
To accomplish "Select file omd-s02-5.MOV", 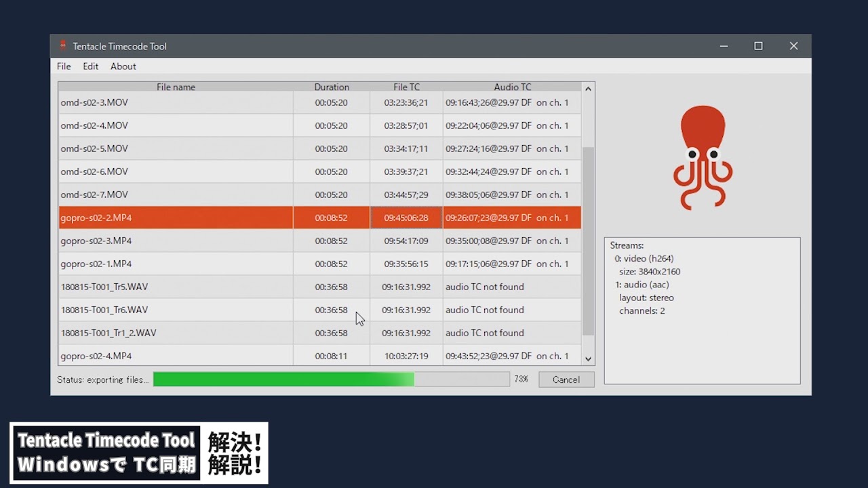I will click(94, 148).
